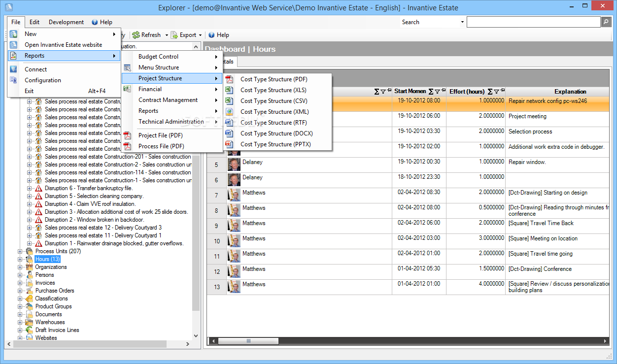Open the Contract Management submenu
The image size is (617, 364).
point(171,100)
